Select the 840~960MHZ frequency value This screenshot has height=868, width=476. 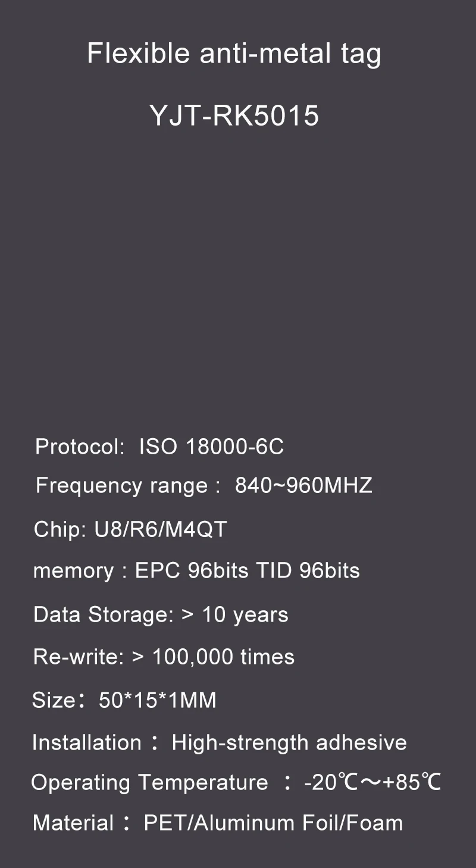(303, 486)
